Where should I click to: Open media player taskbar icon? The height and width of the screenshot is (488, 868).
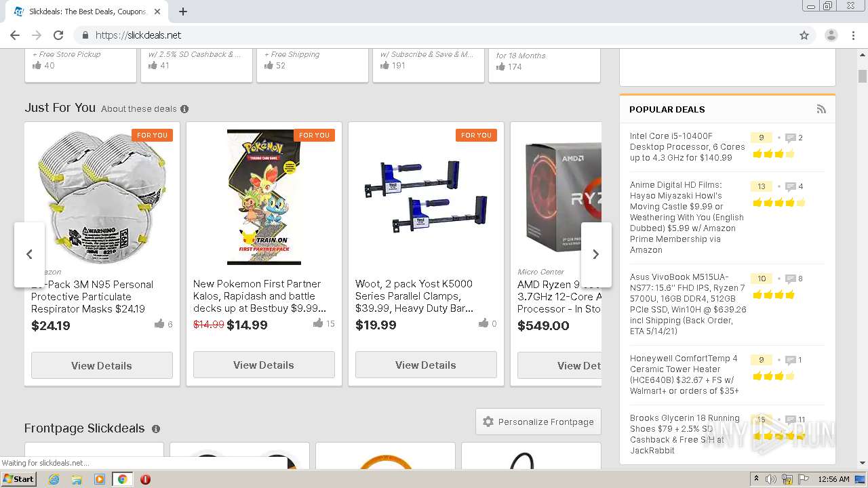coord(100,479)
